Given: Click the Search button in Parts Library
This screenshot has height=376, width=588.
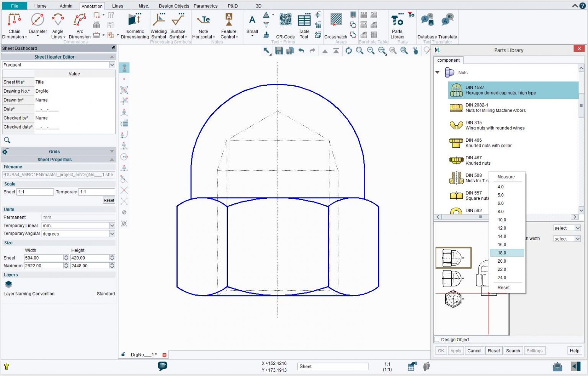Looking at the screenshot, I should (513, 350).
